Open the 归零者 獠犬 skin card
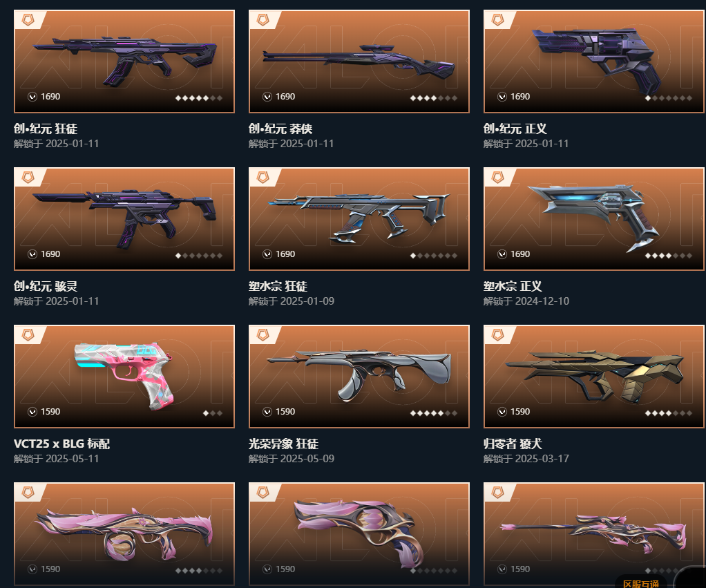Screen dimensions: 706x588 594,377
